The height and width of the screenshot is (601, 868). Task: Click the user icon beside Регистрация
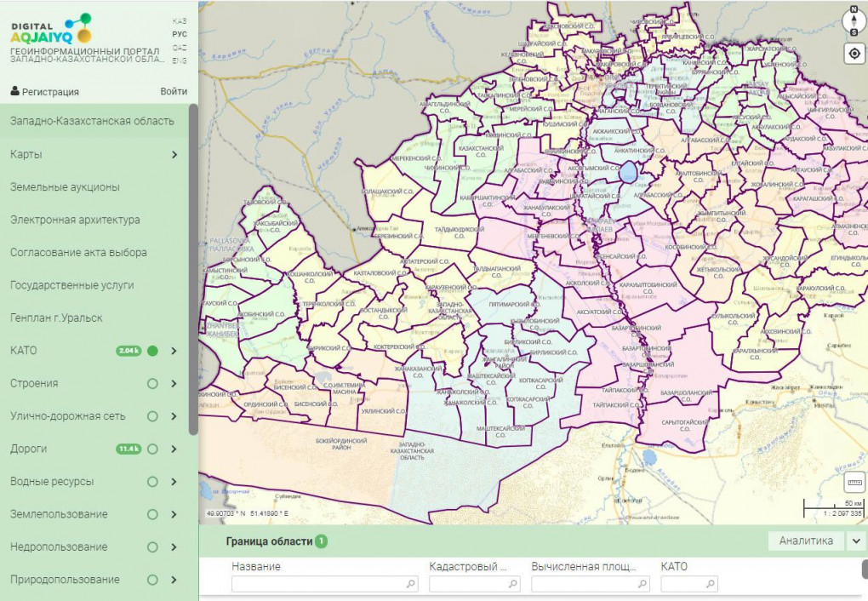click(15, 91)
